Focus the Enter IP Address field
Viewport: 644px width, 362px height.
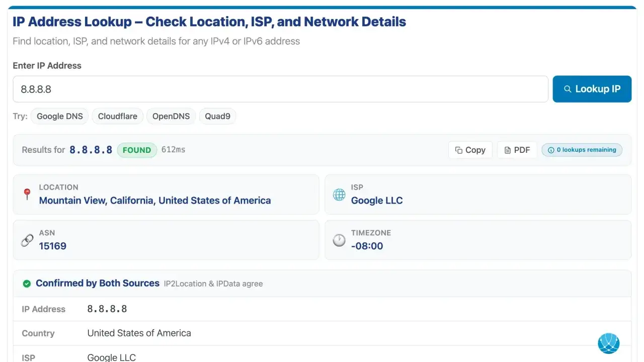pyautogui.click(x=280, y=89)
